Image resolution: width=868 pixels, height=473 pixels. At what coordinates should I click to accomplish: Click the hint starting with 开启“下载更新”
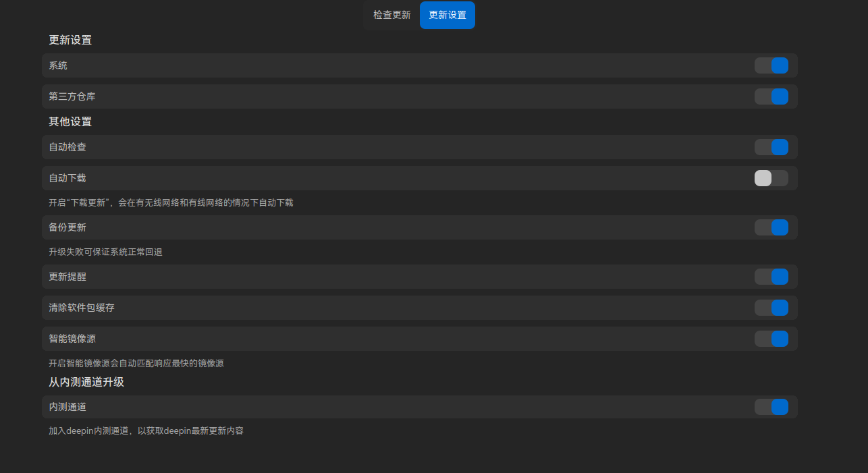171,202
